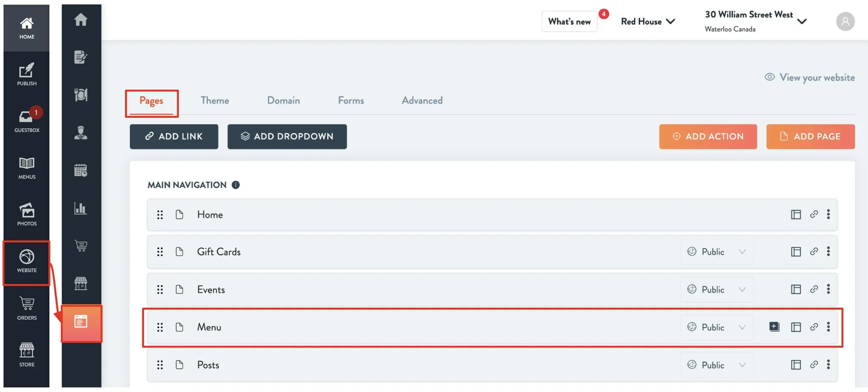Switch to the Advanced tab

click(x=422, y=100)
